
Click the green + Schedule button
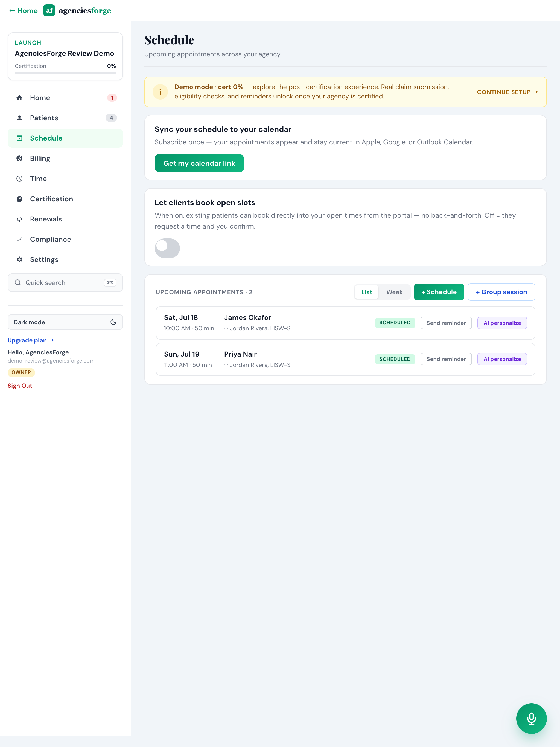coord(439,292)
